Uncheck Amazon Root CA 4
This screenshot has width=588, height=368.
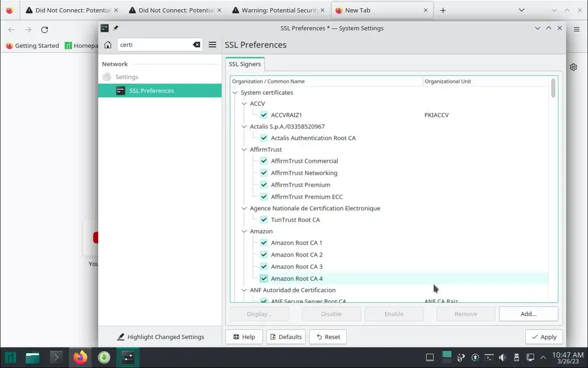tap(264, 279)
